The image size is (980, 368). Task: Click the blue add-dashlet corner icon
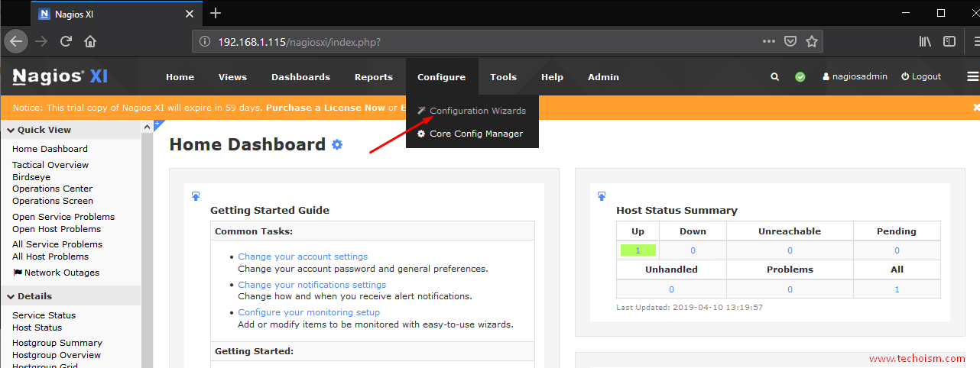157,124
